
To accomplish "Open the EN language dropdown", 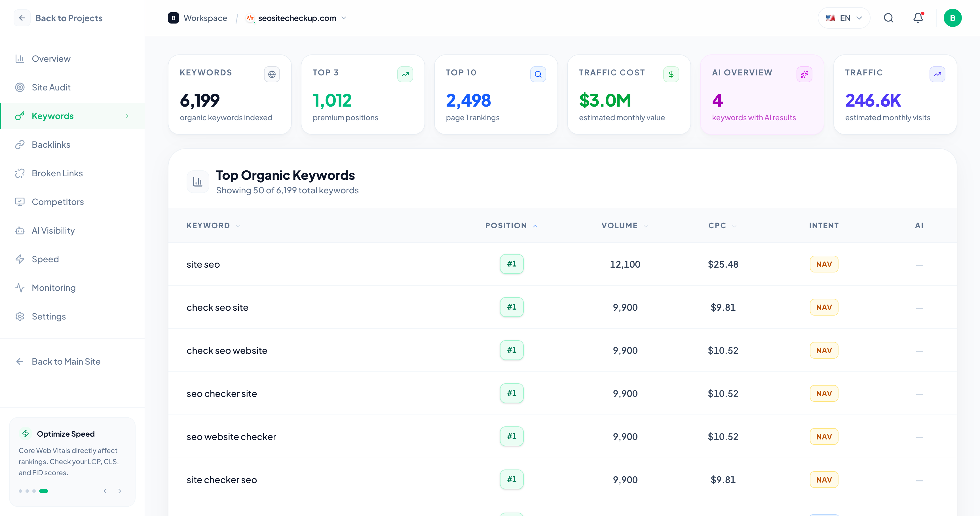I will click(x=844, y=18).
